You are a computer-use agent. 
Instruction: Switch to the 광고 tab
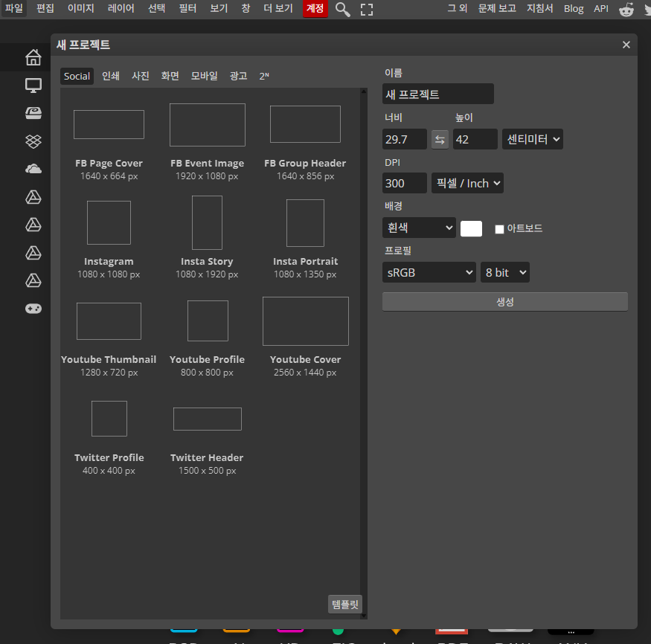point(238,76)
